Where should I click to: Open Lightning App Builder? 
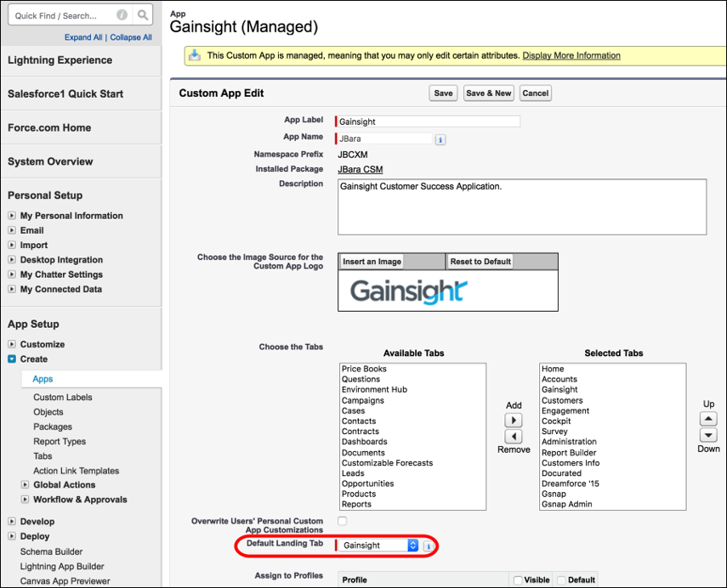(x=62, y=566)
